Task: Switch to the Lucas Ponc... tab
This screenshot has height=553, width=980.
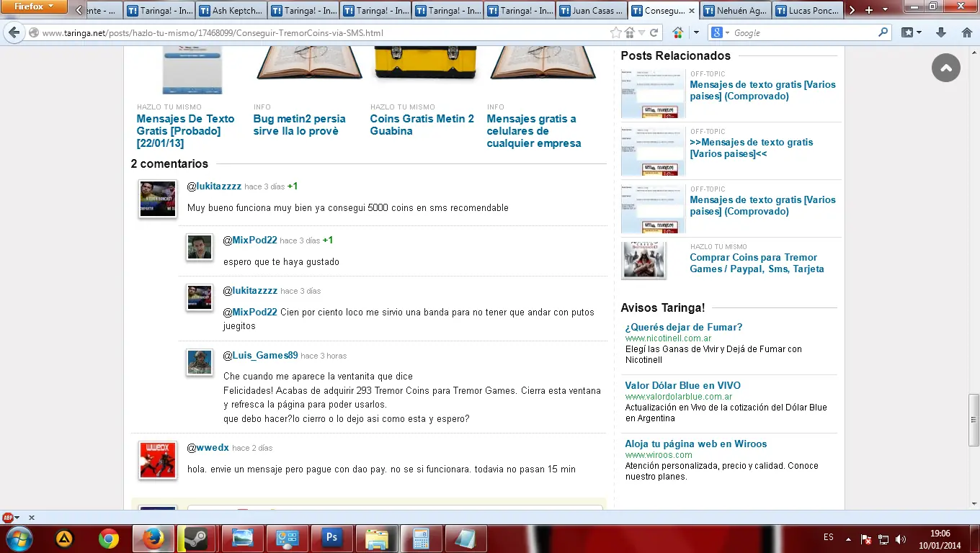Action: click(x=807, y=11)
